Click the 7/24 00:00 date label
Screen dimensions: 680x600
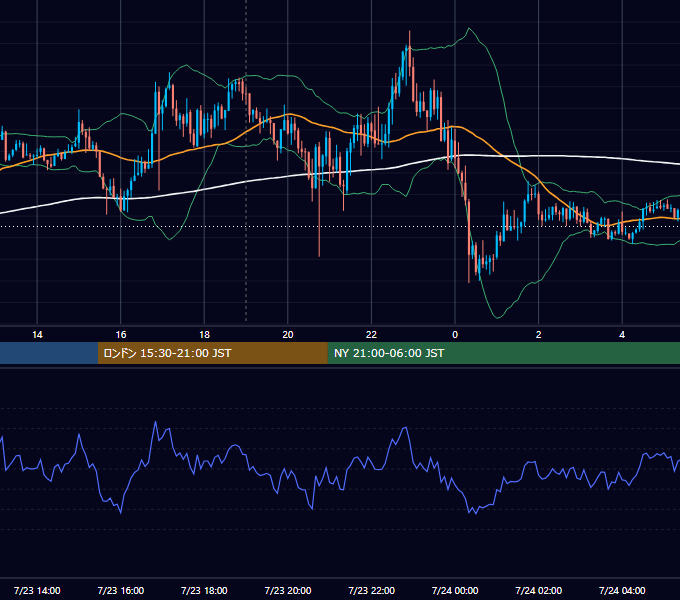(x=455, y=590)
